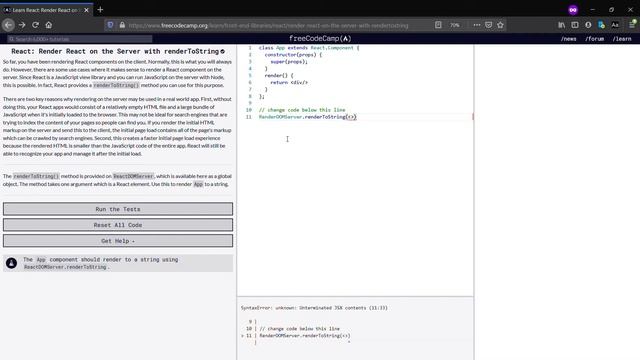The height and width of the screenshot is (360, 640).
Task: Click the SyntaxError message in console
Action: 314,308
